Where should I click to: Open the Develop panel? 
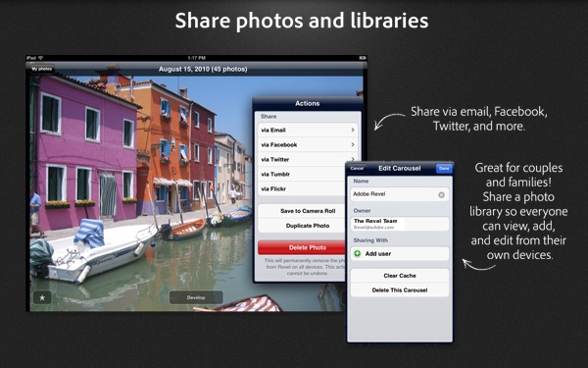[x=196, y=297]
